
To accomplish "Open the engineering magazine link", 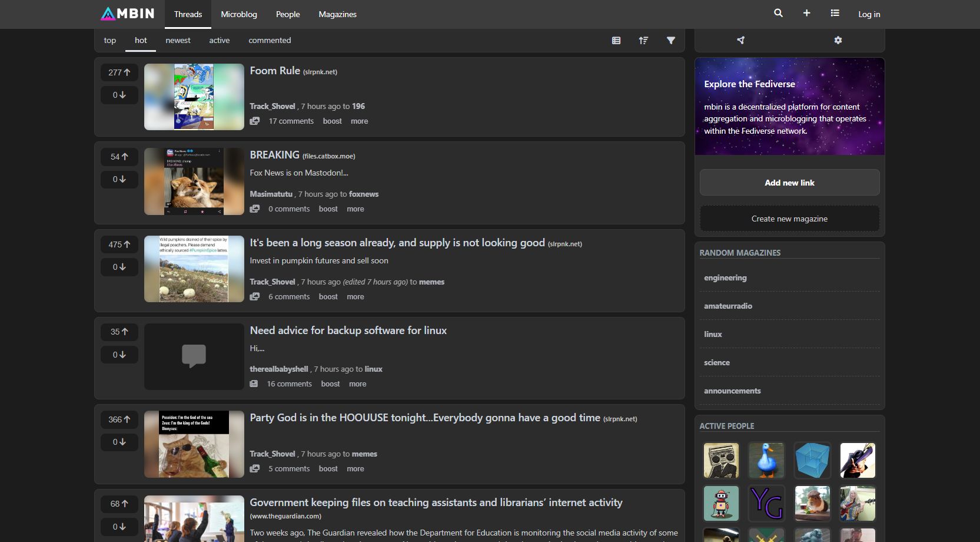I will point(725,277).
